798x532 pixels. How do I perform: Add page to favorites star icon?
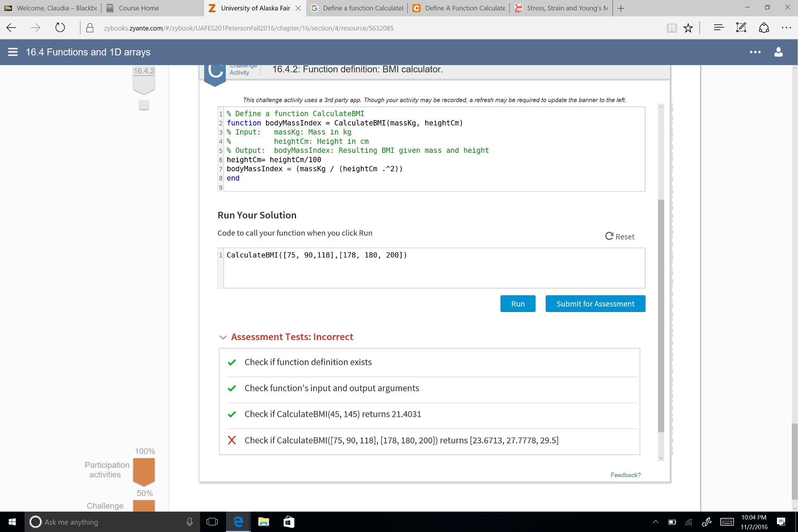coord(688,28)
